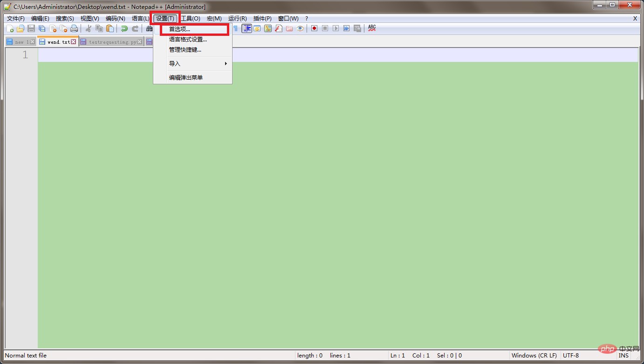Screen dimensions: 644x364
Task: Toggle the indent guide toolbar button
Action: click(x=247, y=28)
